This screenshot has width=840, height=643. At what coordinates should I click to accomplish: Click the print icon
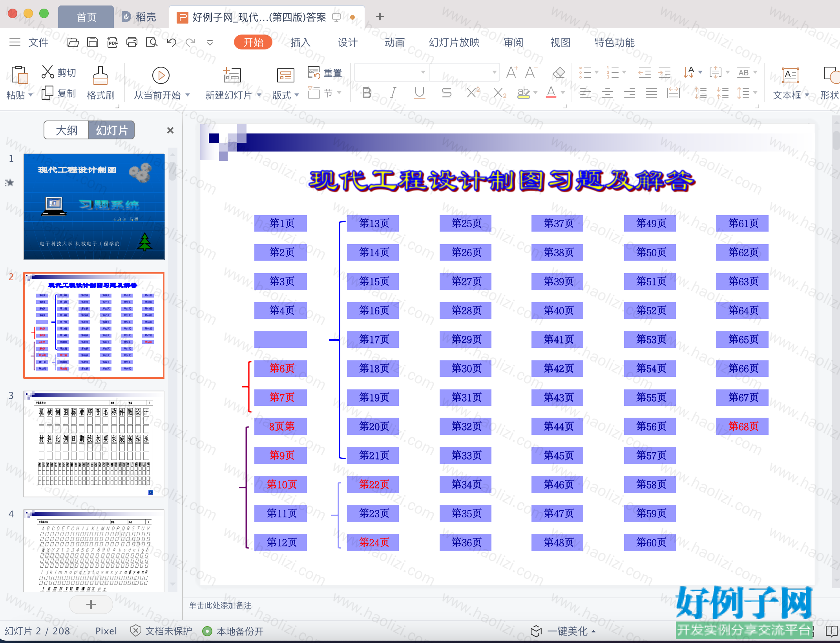[x=132, y=42]
